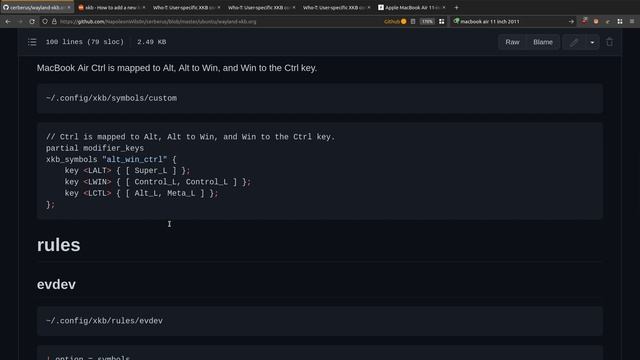The width and height of the screenshot is (640, 360).
Task: View the Raw file
Action: click(x=512, y=42)
